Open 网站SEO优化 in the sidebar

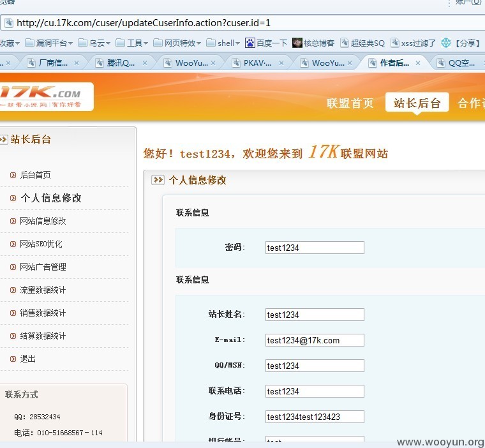(x=41, y=244)
